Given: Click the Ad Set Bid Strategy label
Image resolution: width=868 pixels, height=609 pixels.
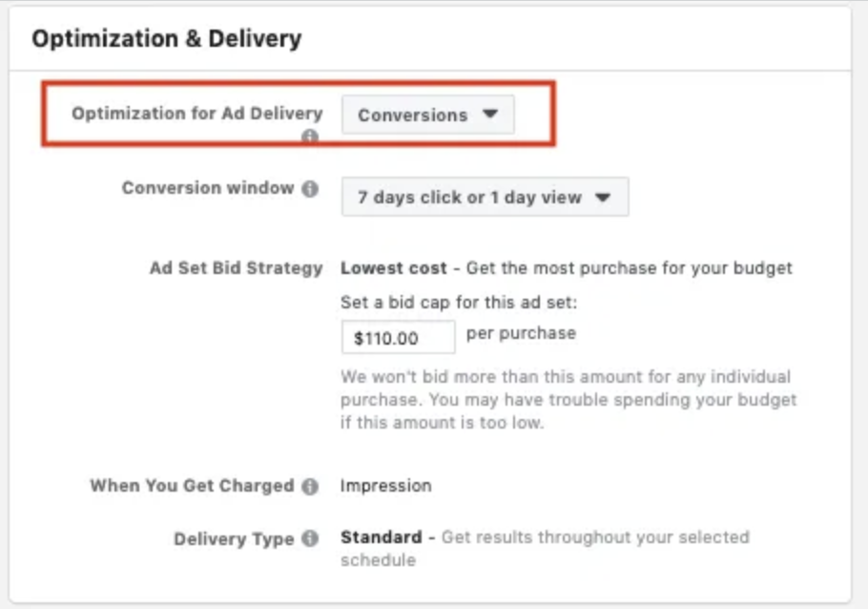Looking at the screenshot, I should tap(236, 268).
